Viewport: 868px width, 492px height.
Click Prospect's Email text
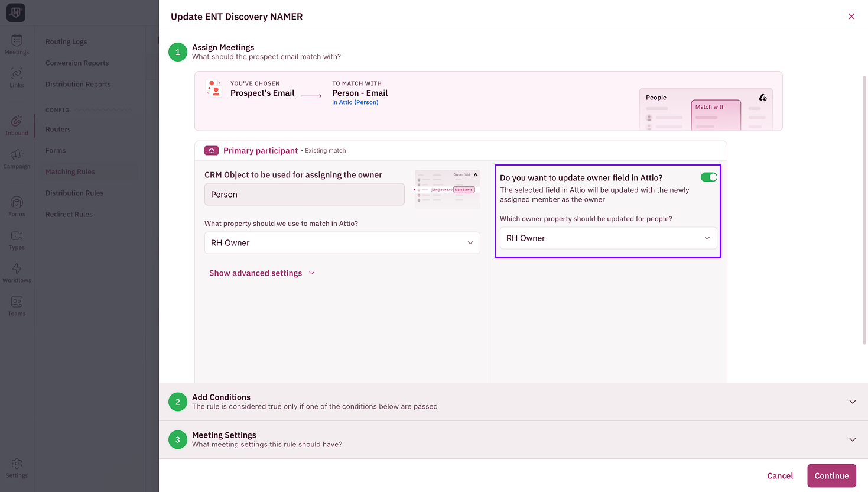[x=262, y=93]
